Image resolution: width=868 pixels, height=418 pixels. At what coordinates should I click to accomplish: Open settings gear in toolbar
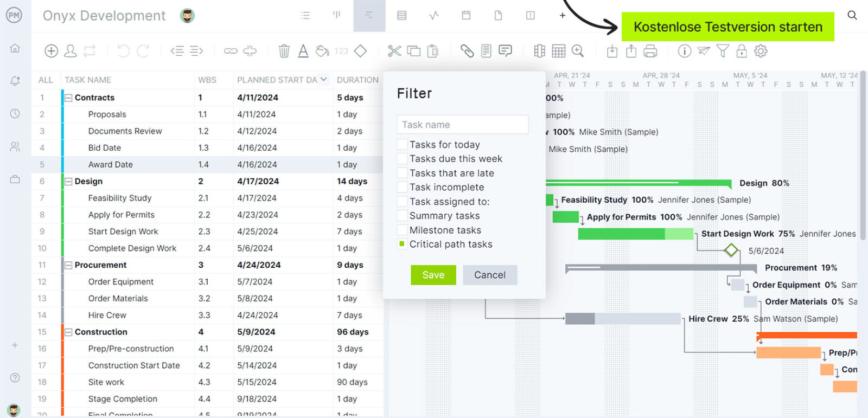(761, 51)
